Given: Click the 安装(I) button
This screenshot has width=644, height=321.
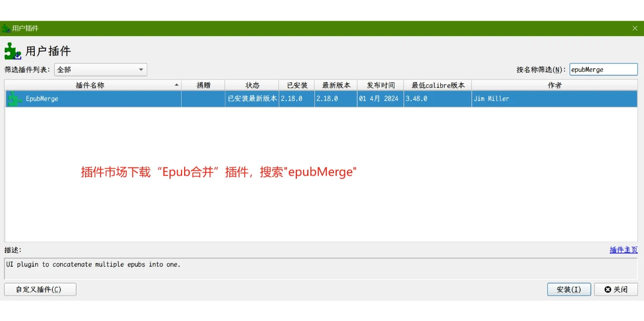Looking at the screenshot, I should click(569, 289).
